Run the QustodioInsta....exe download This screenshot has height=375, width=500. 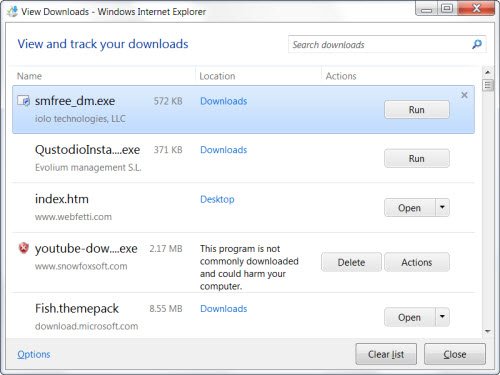[417, 158]
